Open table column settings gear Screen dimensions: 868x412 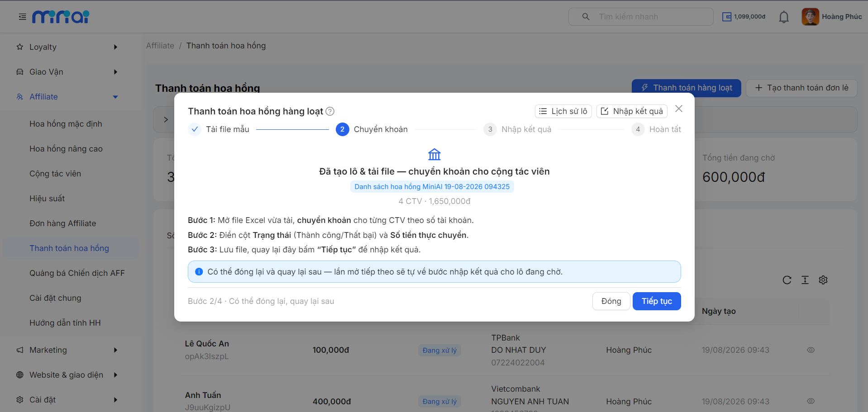coord(823,280)
